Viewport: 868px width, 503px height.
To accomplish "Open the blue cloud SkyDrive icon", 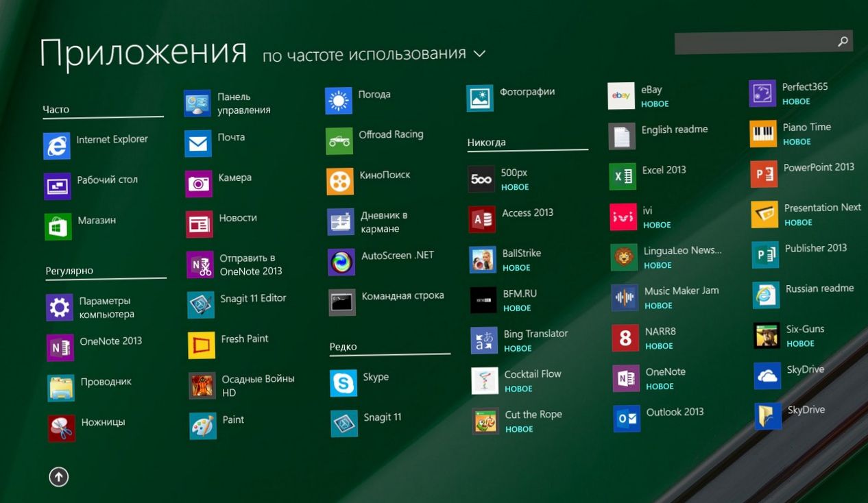I will pos(767,376).
